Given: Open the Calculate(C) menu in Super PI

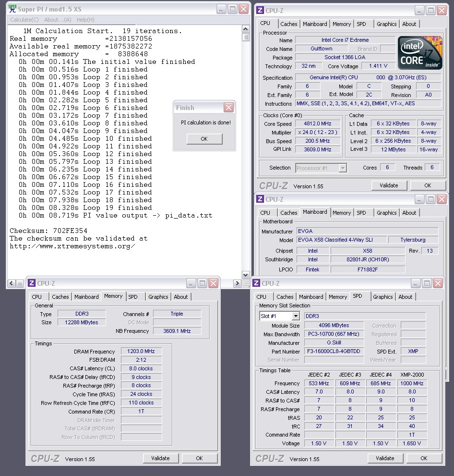Looking at the screenshot, I should 24,20.
